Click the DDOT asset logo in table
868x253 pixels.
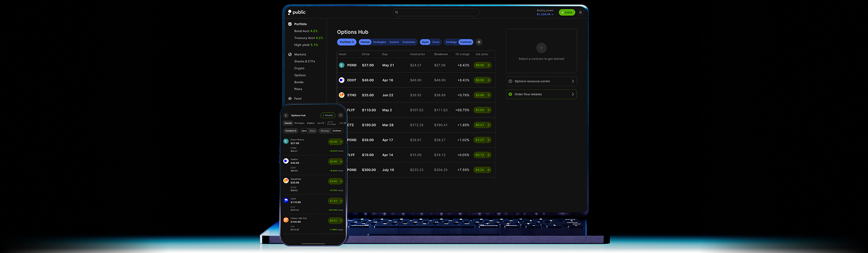tap(342, 80)
